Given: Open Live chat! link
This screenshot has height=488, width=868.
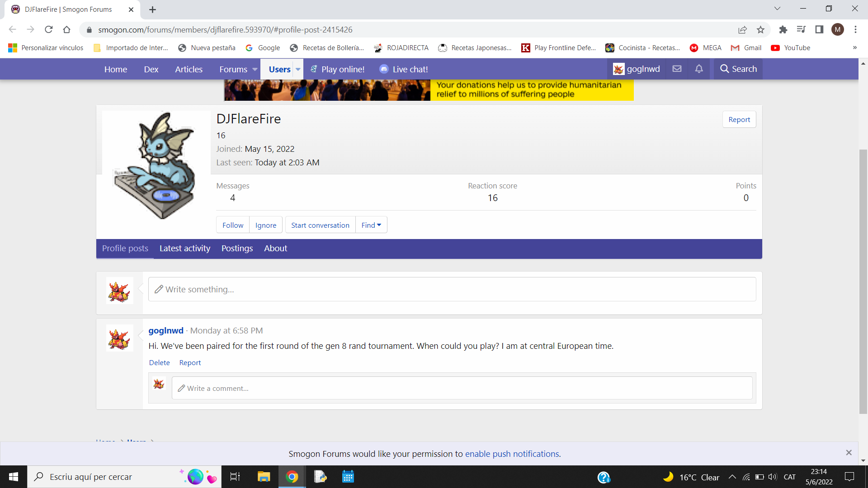Looking at the screenshot, I should click(404, 69).
